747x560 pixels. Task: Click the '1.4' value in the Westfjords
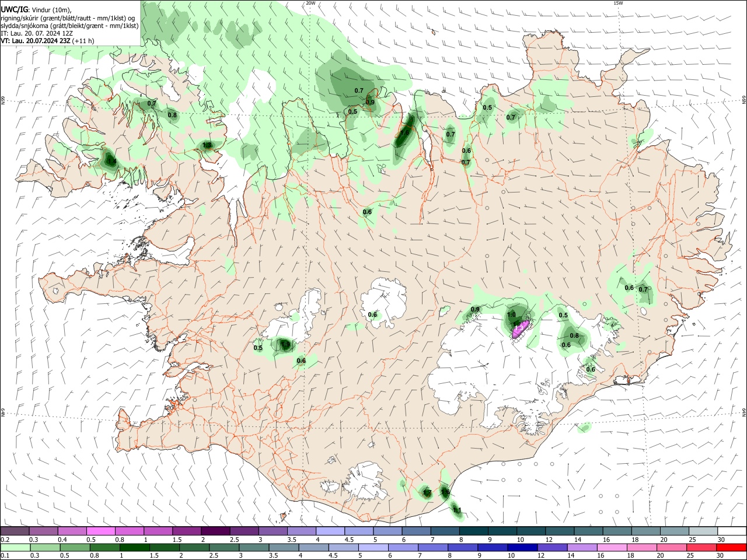click(x=111, y=162)
